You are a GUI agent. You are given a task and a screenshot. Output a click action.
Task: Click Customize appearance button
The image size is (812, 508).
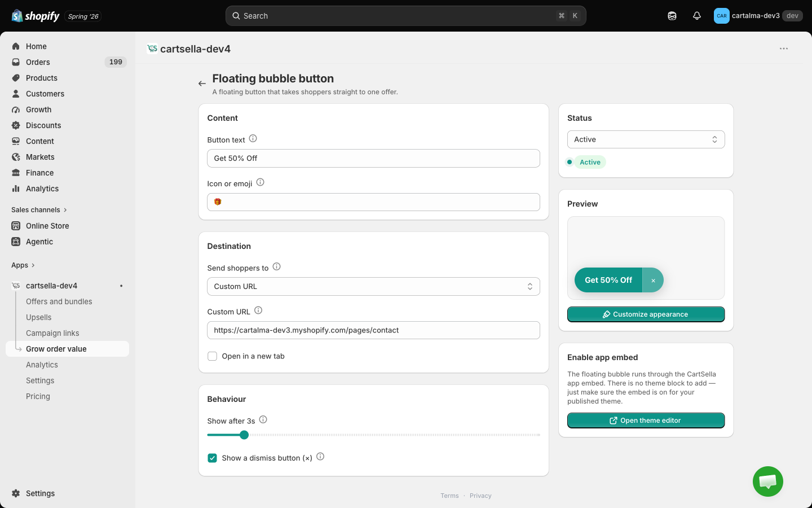[646, 314]
